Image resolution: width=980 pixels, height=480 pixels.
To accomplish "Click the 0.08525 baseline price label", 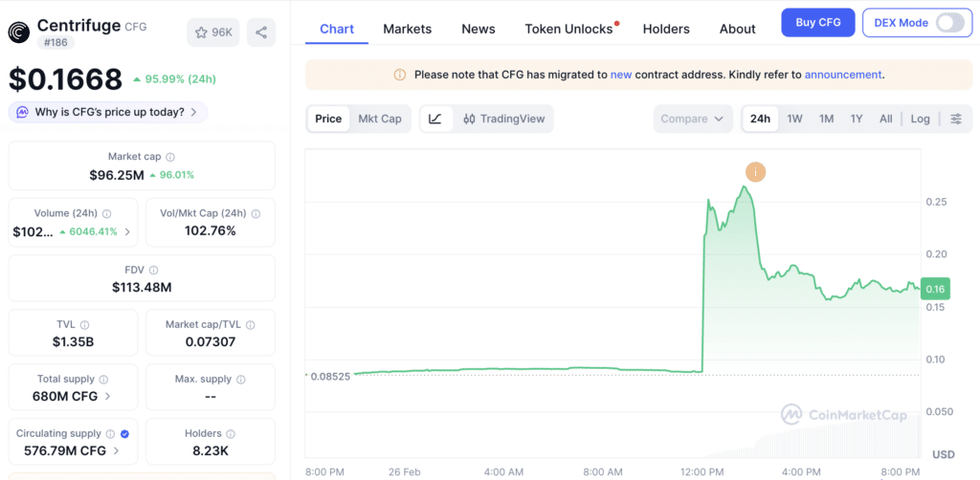I will 328,377.
